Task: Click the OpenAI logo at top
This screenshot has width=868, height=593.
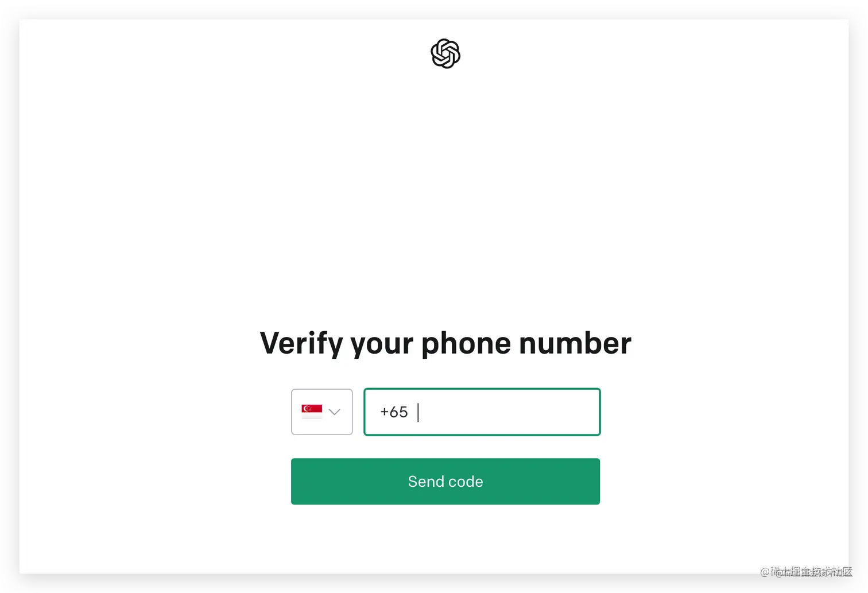Action: pos(445,53)
